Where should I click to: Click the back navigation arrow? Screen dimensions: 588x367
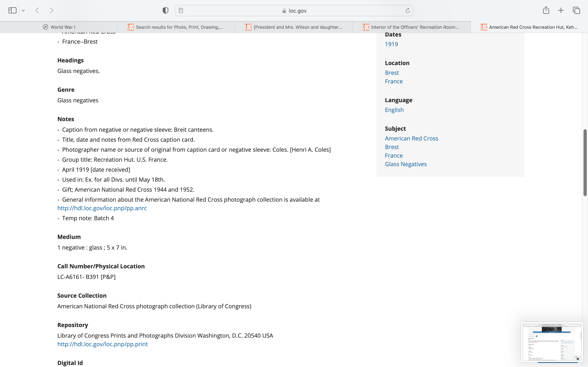click(37, 10)
